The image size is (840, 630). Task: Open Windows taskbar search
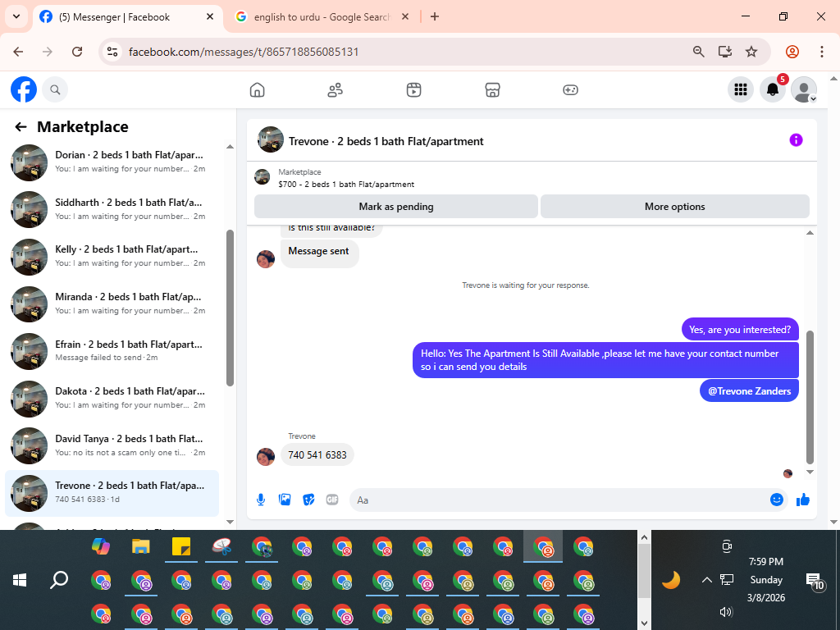(59, 580)
